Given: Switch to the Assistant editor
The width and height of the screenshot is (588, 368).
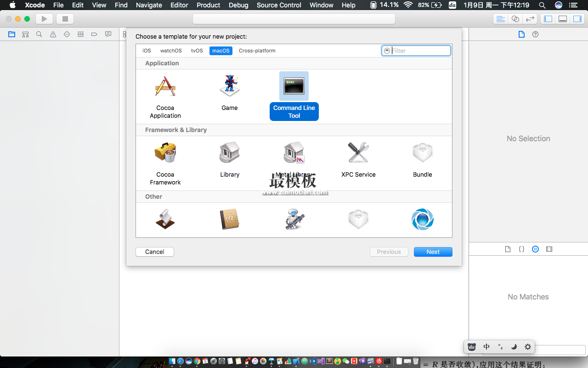Looking at the screenshot, I should click(515, 19).
